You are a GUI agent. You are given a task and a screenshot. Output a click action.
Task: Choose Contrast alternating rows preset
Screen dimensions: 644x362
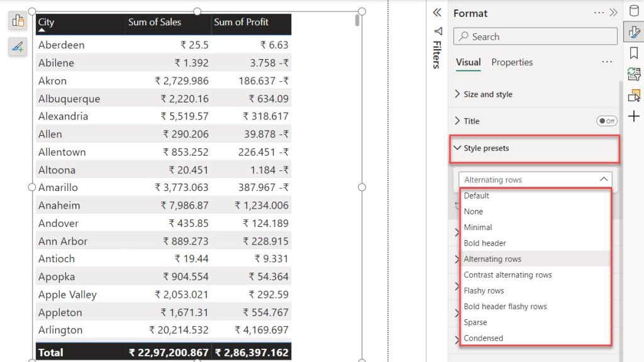pos(535,275)
